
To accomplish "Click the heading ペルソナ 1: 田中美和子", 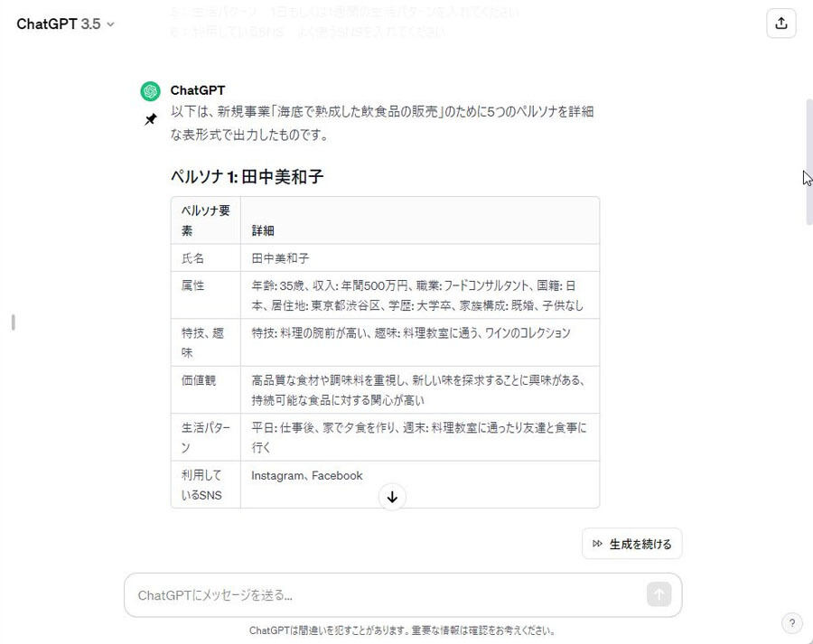I will (x=247, y=177).
